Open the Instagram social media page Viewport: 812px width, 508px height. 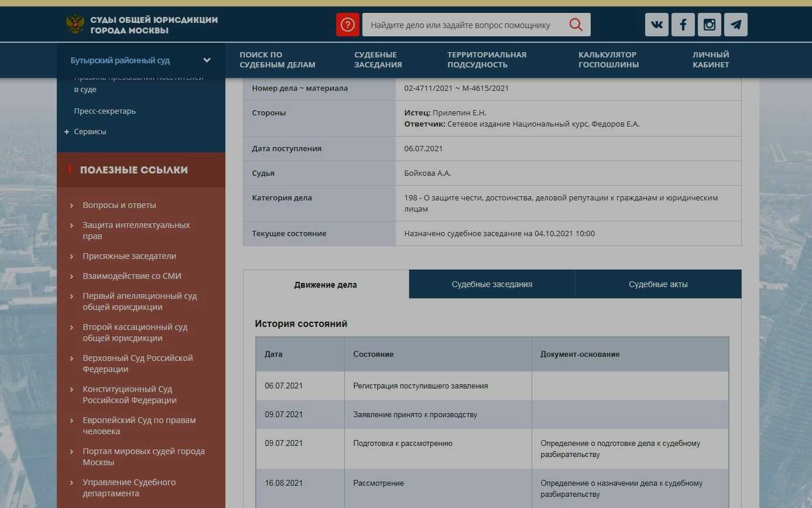coord(709,25)
